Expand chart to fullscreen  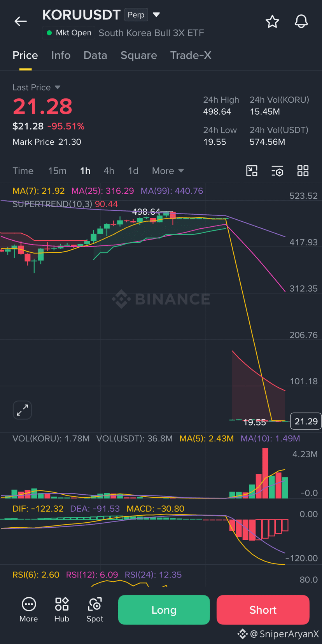tap(22, 410)
